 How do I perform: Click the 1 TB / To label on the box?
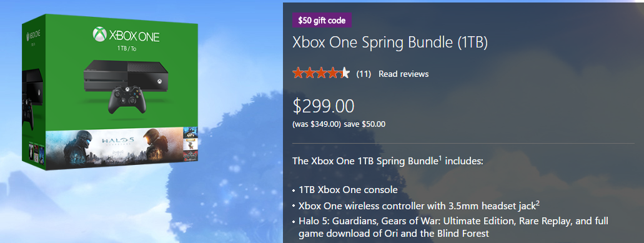(126, 48)
